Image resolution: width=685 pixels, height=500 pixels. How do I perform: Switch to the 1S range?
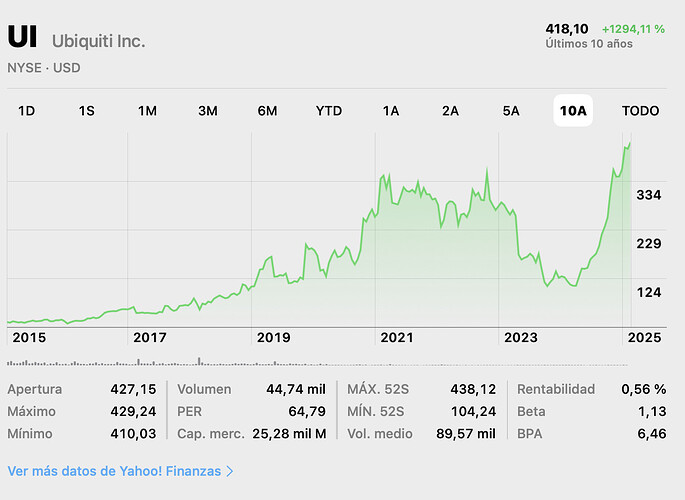click(86, 111)
